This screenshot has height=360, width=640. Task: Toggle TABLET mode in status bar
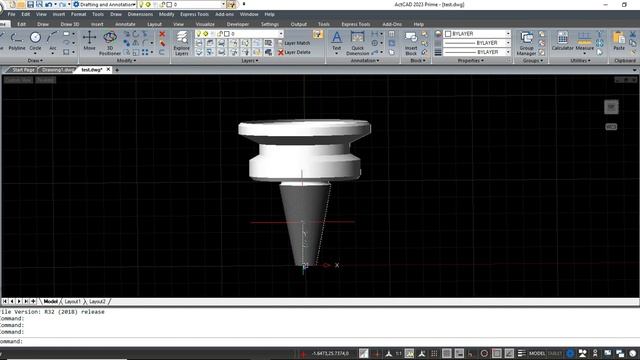[555, 353]
